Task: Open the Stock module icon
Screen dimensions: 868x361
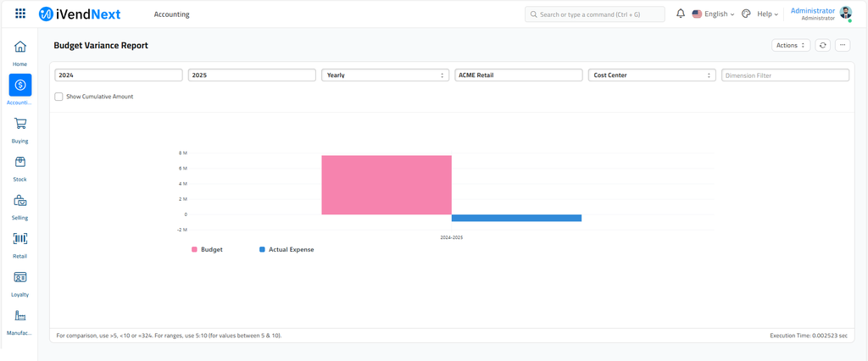Action: 20,163
